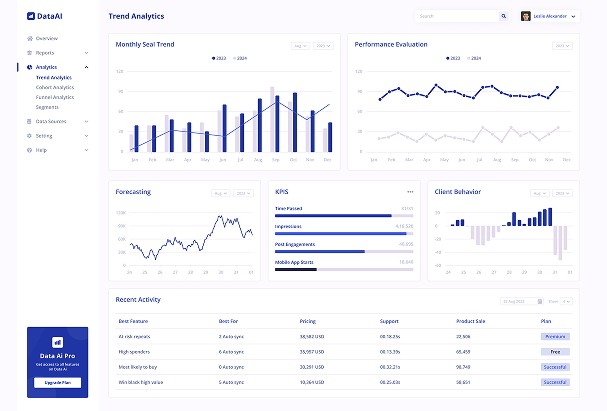The width and height of the screenshot is (607, 411).
Task: Open Setting via its gear icon
Action: tap(29, 135)
